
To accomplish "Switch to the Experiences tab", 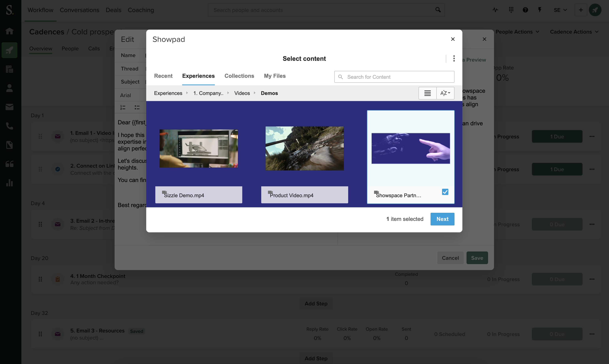I will 198,76.
